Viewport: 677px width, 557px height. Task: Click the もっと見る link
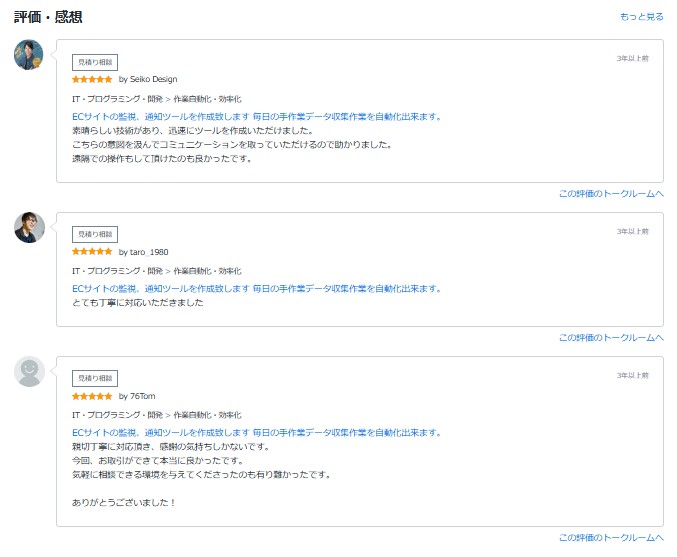[x=641, y=17]
